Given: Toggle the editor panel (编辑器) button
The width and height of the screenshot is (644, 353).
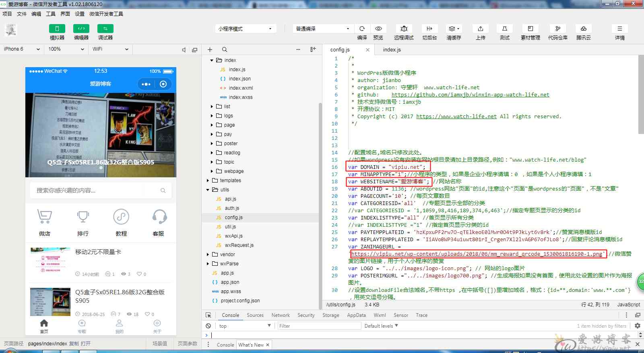Looking at the screenshot, I should pos(81,29).
